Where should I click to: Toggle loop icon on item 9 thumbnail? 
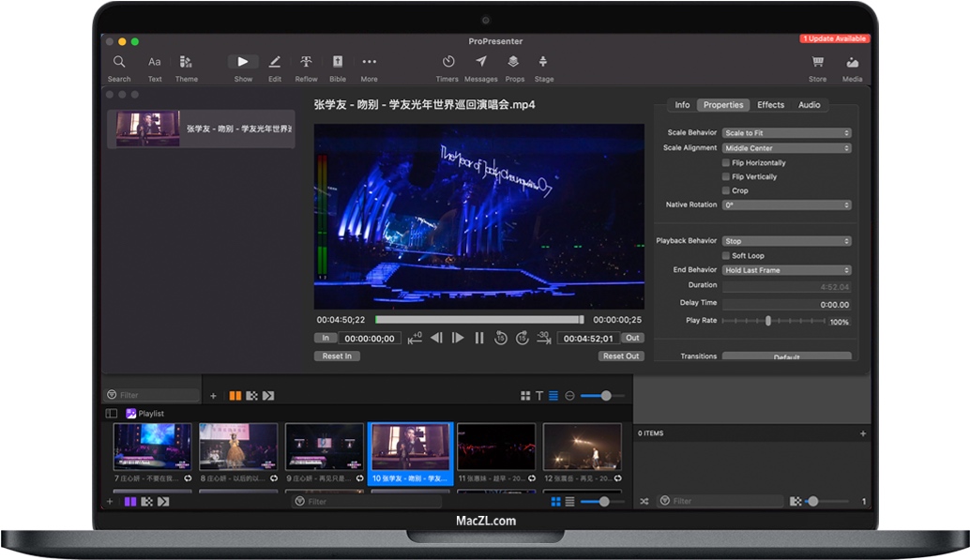pyautogui.click(x=359, y=478)
